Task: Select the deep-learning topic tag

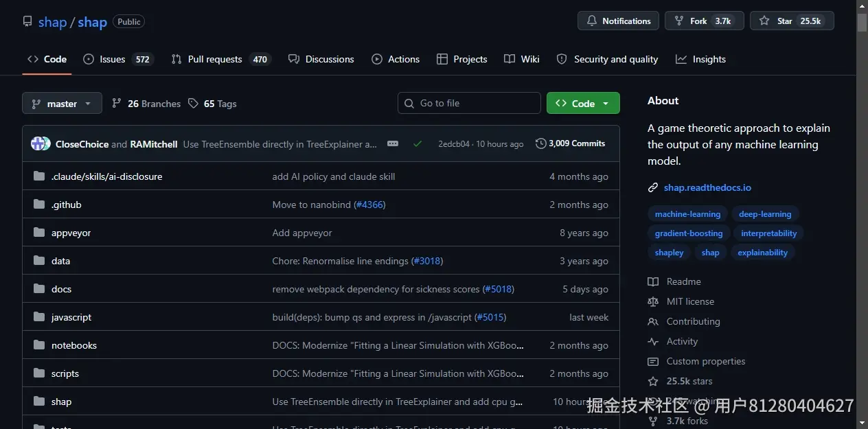Action: [x=765, y=214]
